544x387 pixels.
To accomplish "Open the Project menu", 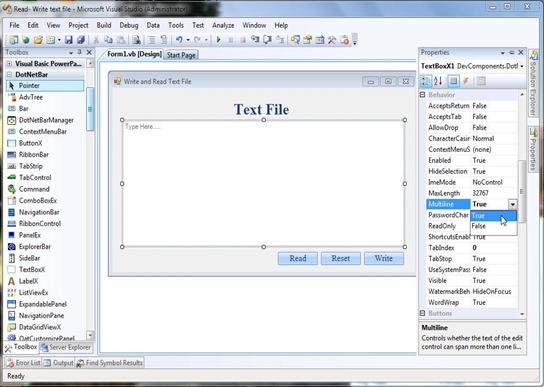I will point(78,25).
